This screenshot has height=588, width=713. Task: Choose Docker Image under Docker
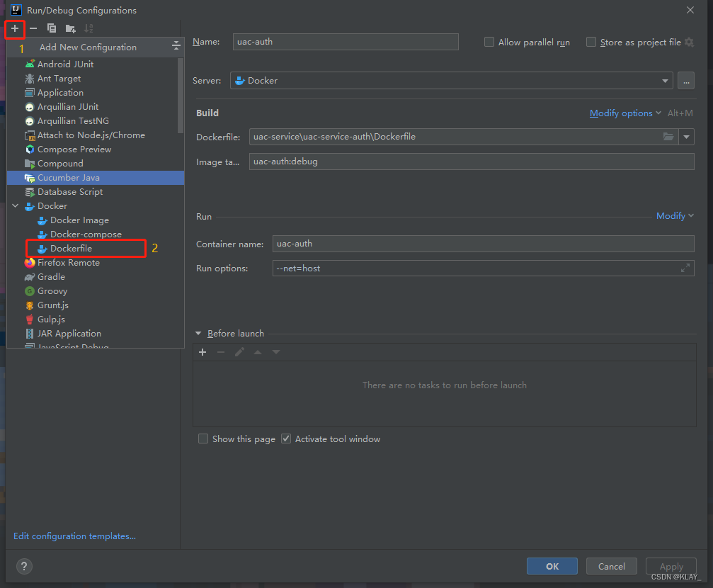pyautogui.click(x=96, y=220)
